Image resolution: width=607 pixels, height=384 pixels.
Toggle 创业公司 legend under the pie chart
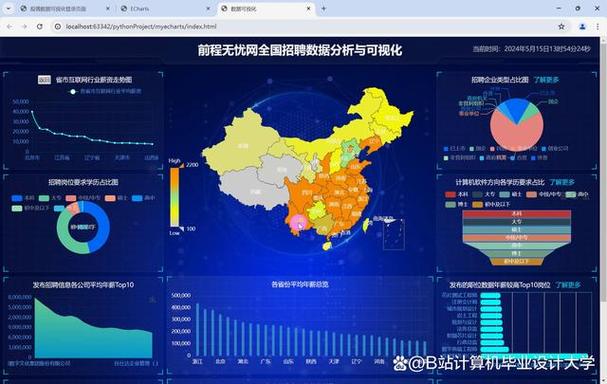tap(555, 149)
